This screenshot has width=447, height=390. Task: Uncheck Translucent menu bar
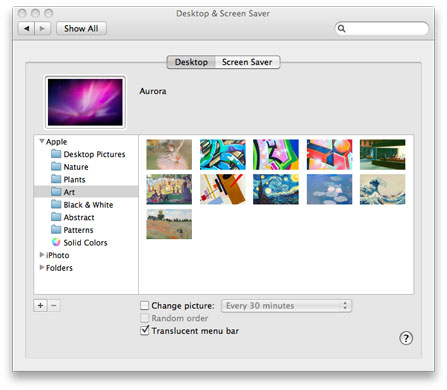[144, 330]
